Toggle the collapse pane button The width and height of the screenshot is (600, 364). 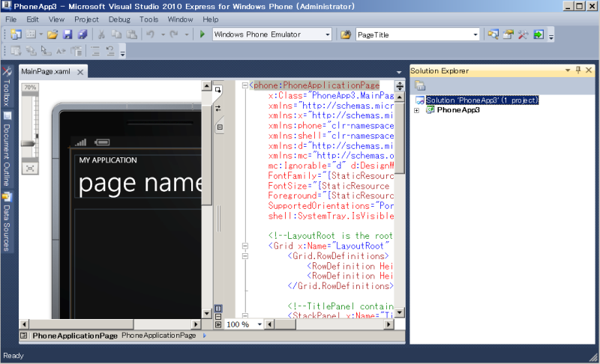[x=218, y=324]
